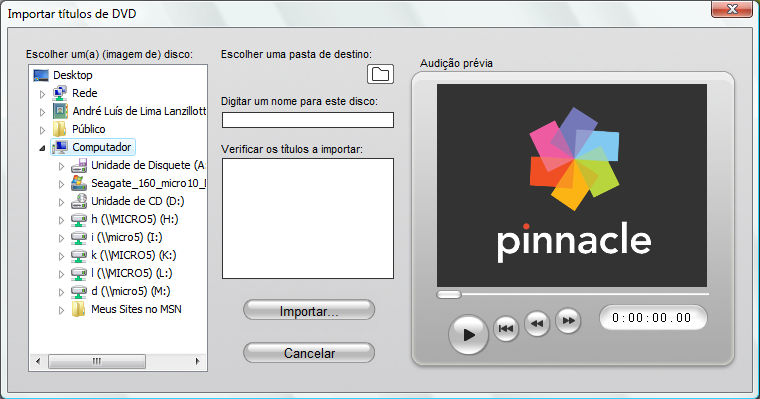Click the Rede network icon
This screenshot has width=760, height=399.
(60, 93)
